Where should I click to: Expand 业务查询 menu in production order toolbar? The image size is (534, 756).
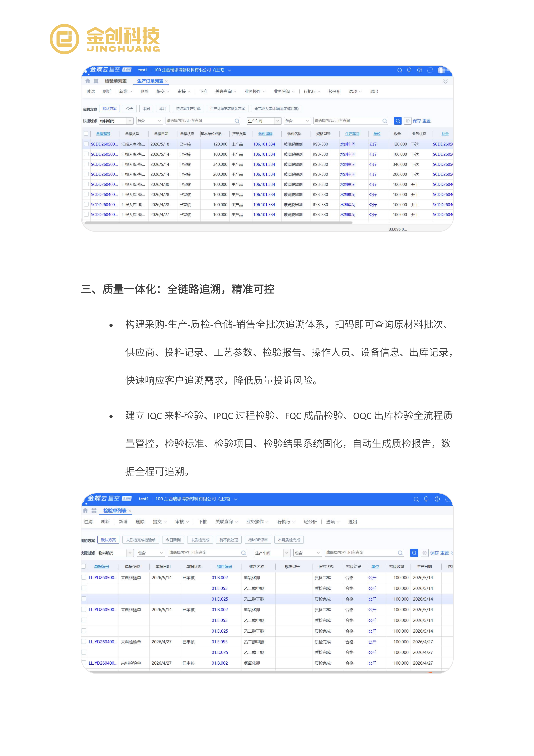(284, 92)
